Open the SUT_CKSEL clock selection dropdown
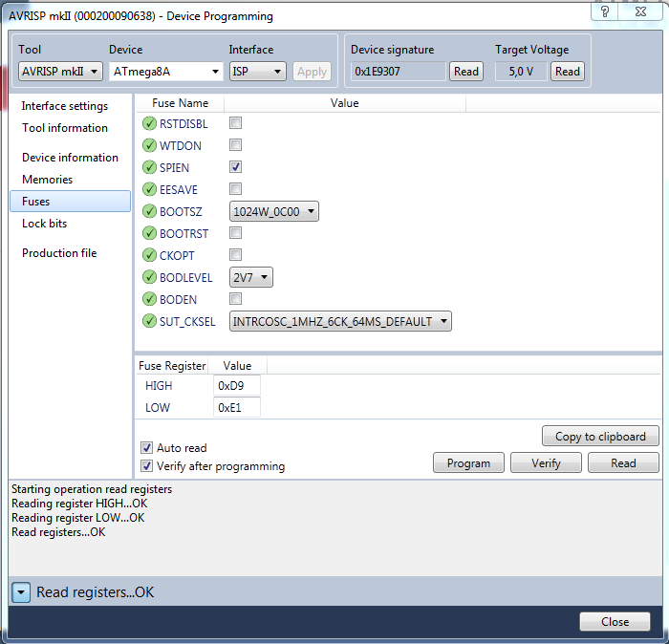669x644 pixels. pos(340,321)
